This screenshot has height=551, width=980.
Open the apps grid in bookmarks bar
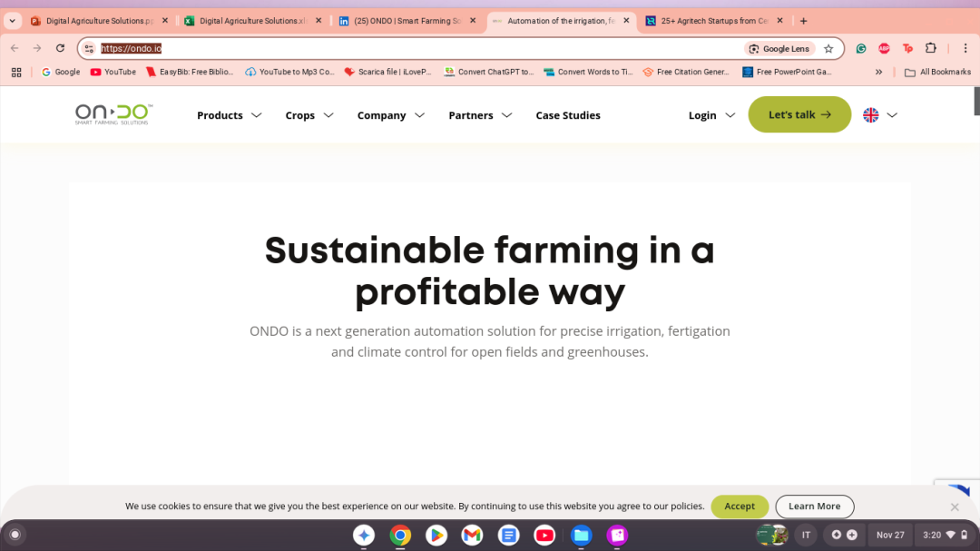[16, 72]
